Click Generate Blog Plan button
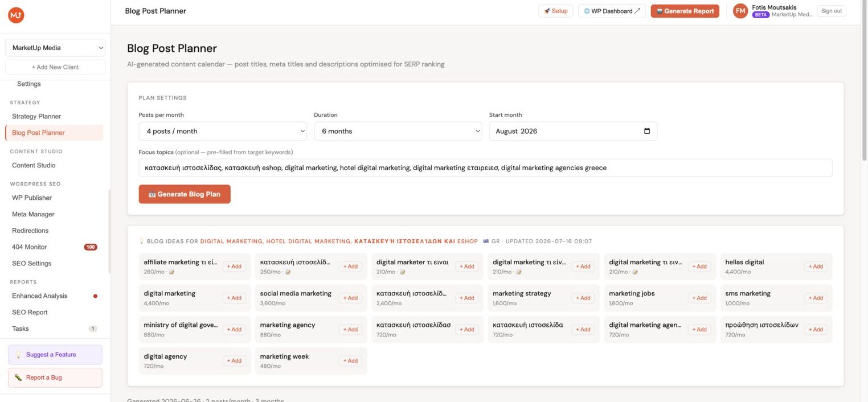This screenshot has height=402, width=868. pos(185,194)
